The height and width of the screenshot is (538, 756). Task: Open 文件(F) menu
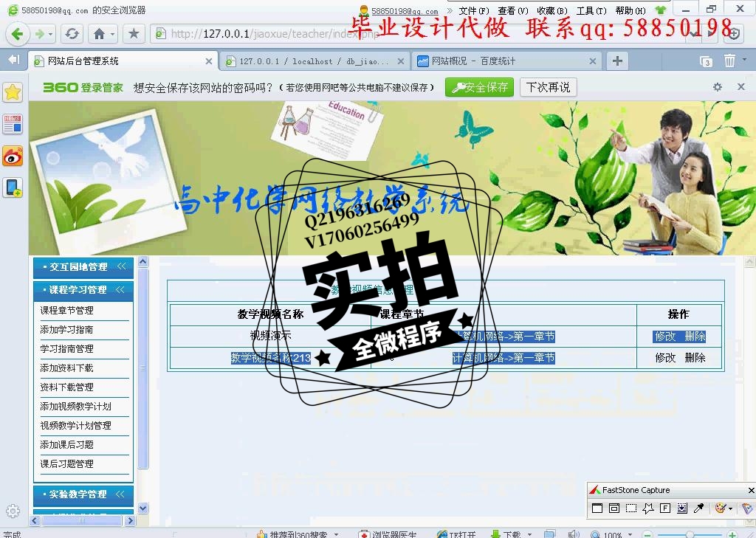click(474, 10)
